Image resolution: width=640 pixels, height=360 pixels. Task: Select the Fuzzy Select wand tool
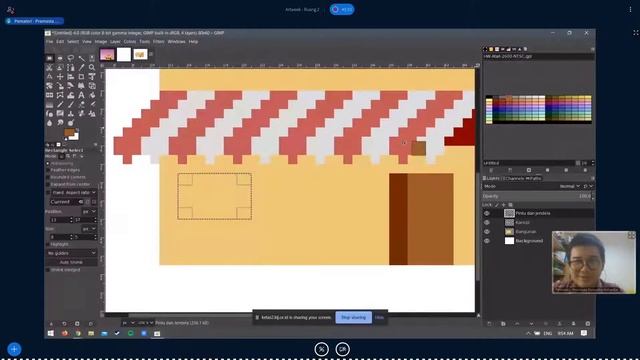(81, 58)
